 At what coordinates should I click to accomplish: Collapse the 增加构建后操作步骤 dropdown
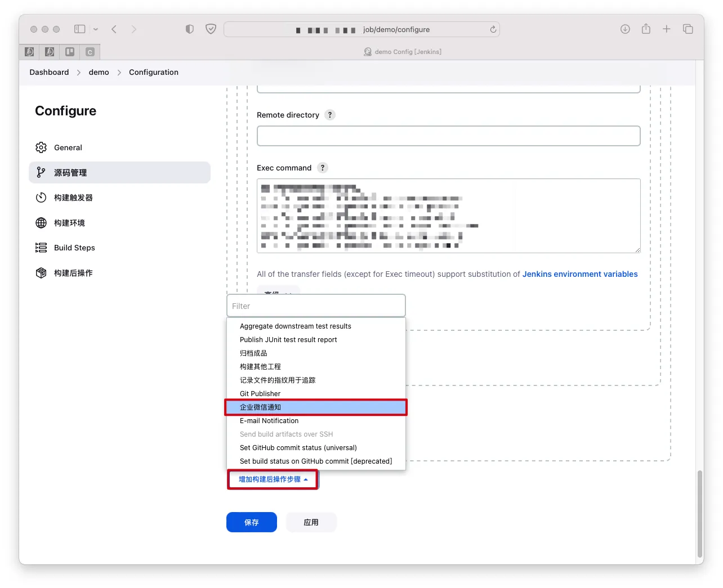point(273,479)
